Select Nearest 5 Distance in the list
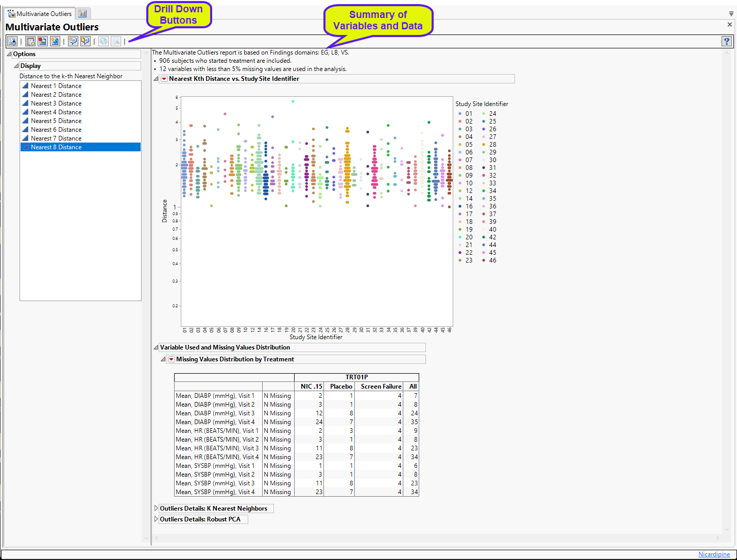 pyautogui.click(x=56, y=121)
